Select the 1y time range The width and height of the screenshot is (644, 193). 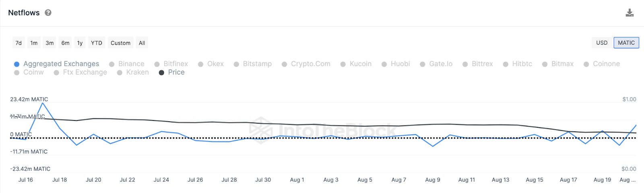click(80, 43)
